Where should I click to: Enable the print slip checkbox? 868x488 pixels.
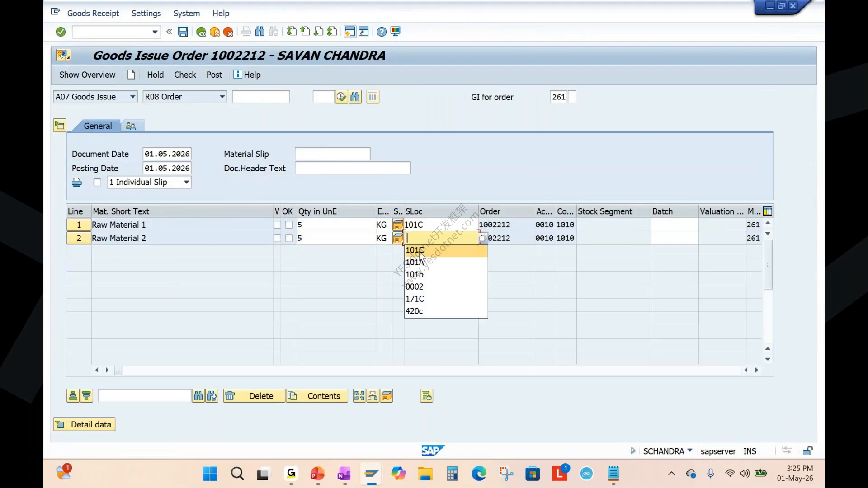pos(97,182)
